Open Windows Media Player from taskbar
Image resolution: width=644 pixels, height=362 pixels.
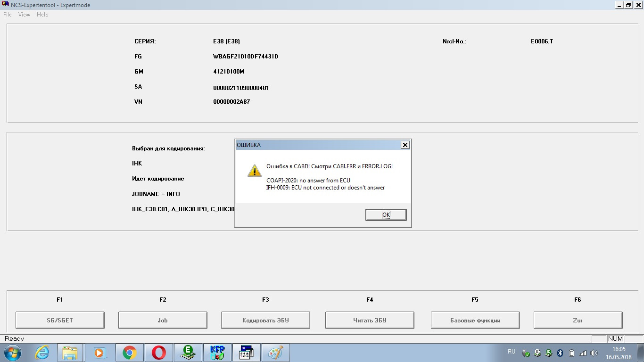(99, 353)
